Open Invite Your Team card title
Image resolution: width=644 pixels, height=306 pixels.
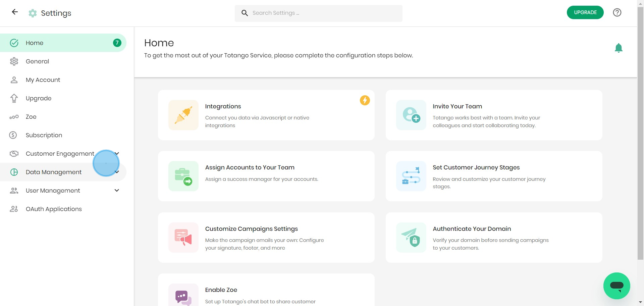[457, 106]
